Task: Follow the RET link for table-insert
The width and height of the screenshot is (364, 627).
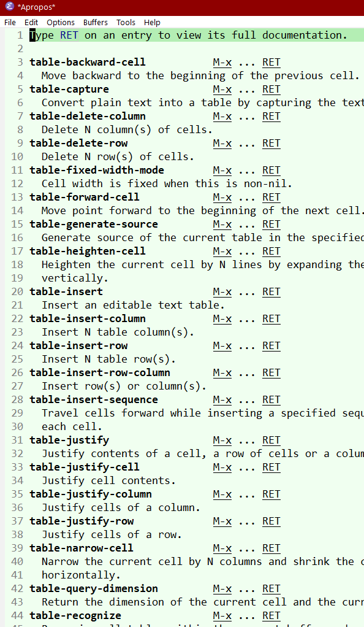Action: tap(271, 291)
